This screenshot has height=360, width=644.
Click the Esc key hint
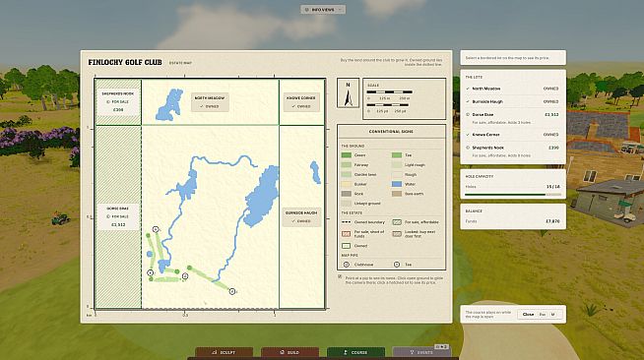point(543,315)
